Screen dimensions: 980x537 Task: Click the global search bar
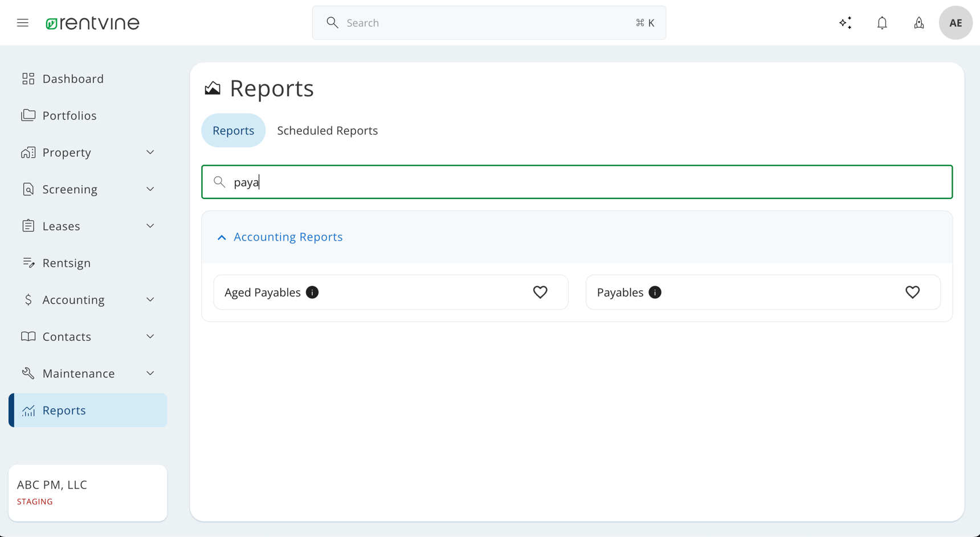coord(489,22)
